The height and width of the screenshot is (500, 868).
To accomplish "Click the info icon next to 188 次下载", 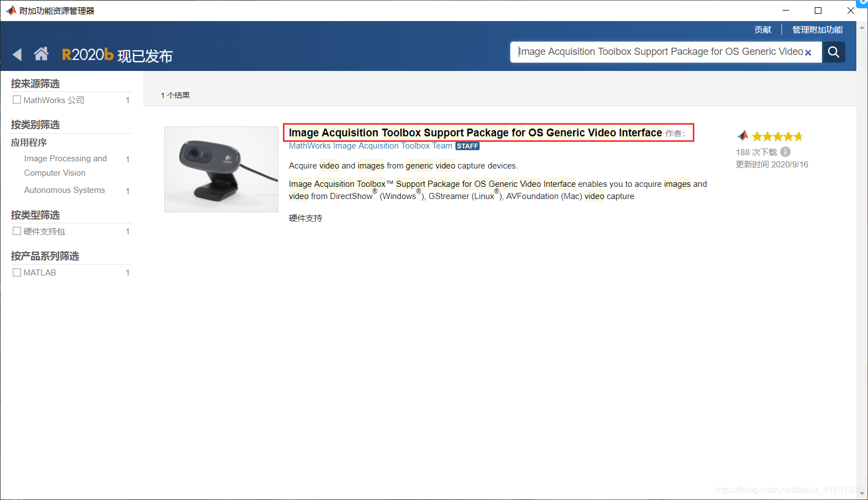I will click(x=785, y=151).
